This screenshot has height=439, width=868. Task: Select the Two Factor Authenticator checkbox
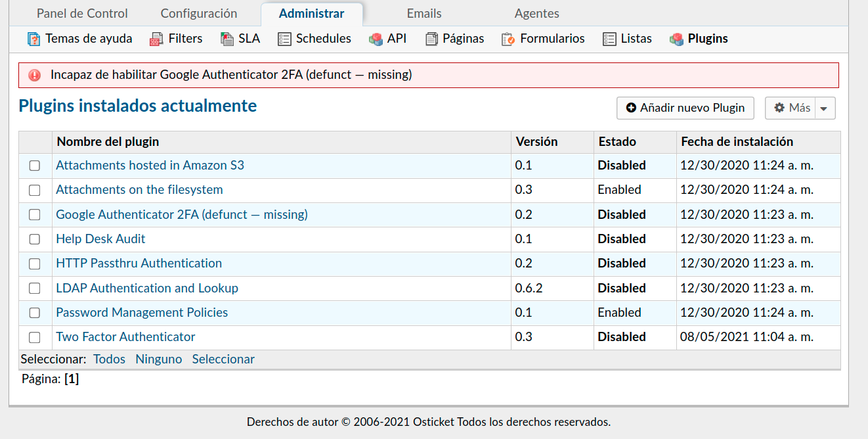point(35,337)
